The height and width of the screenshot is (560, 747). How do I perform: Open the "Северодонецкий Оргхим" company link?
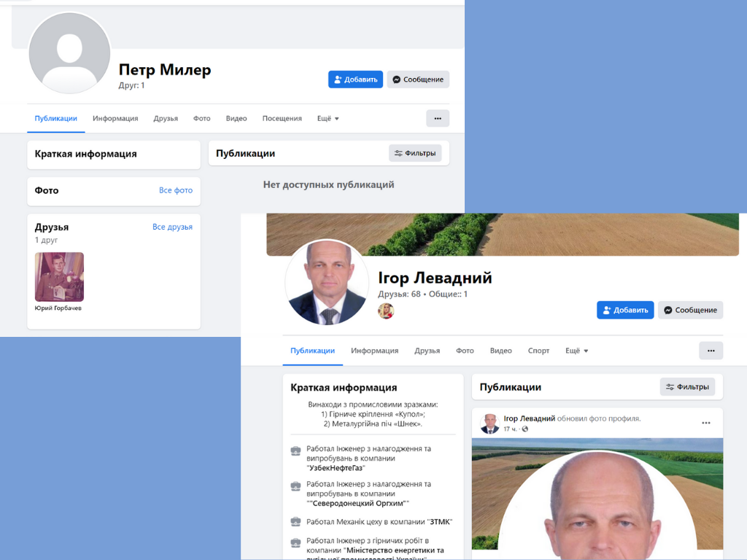(357, 503)
